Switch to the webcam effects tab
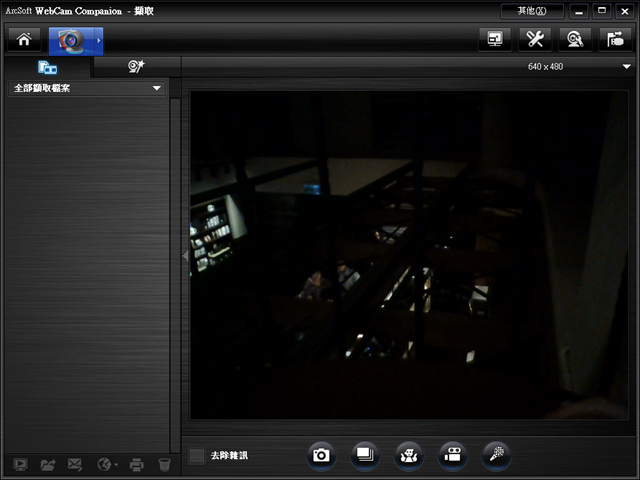The width and height of the screenshot is (640, 480). tap(136, 66)
